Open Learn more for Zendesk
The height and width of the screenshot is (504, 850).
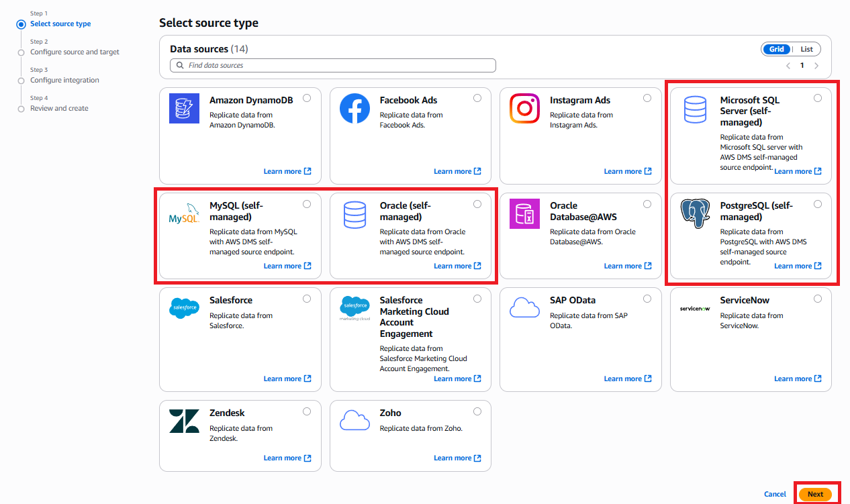(x=287, y=458)
